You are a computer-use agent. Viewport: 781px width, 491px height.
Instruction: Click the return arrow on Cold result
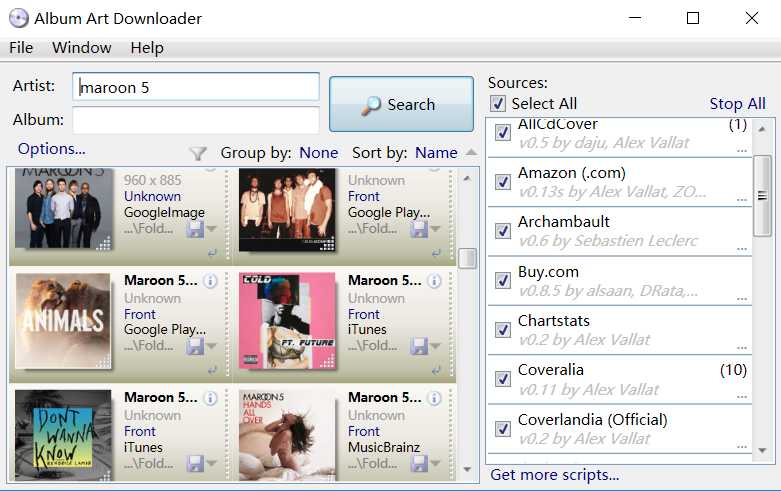[x=436, y=370]
